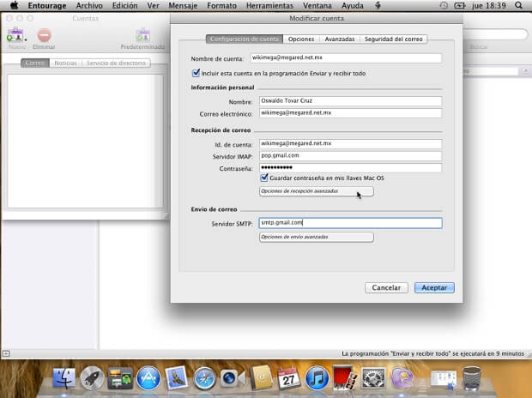
Task: Launch Safari from the Dock
Action: point(204,377)
